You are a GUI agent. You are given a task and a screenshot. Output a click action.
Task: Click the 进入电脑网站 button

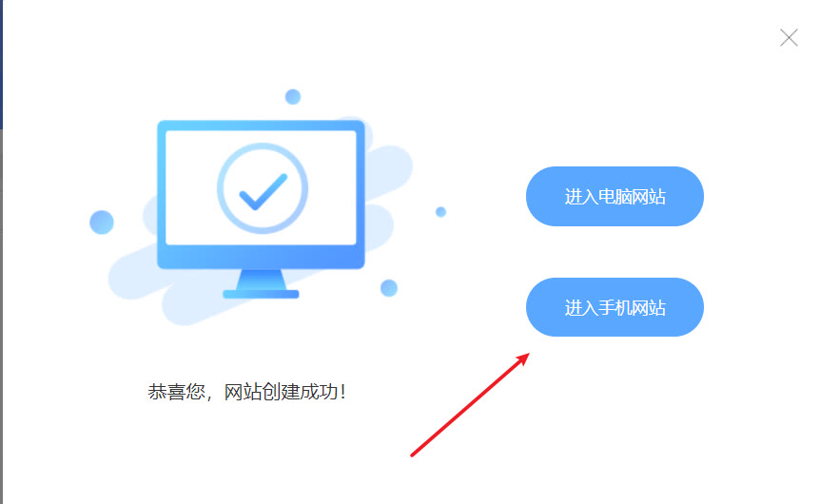point(615,196)
